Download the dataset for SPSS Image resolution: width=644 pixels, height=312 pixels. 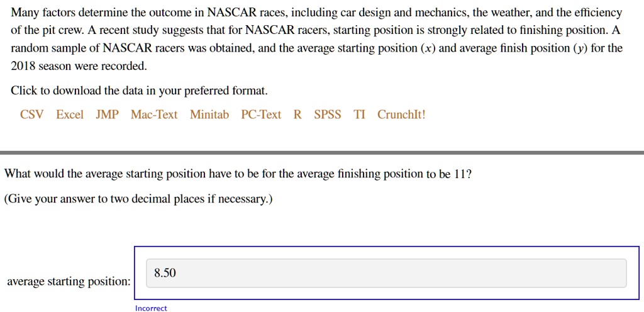click(328, 114)
